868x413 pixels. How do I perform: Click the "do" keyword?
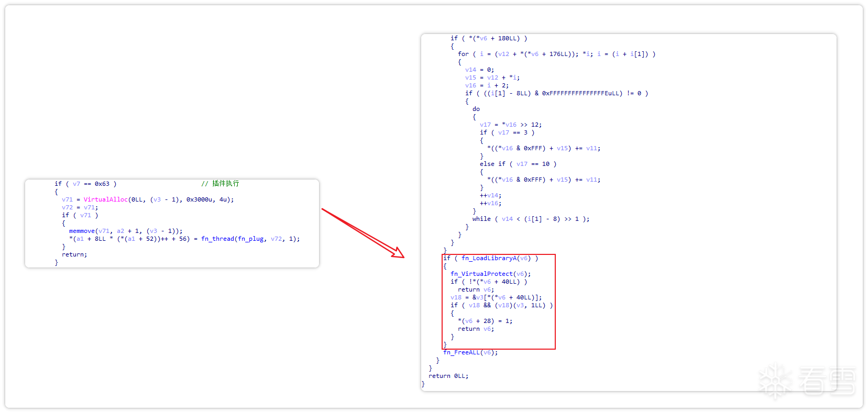476,109
